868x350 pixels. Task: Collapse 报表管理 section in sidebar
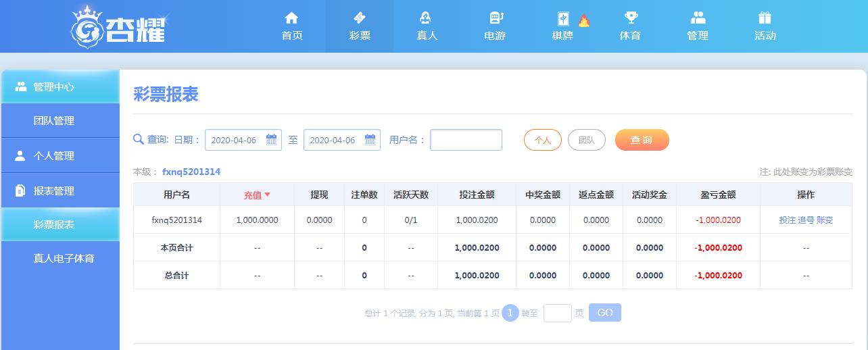[x=60, y=191]
